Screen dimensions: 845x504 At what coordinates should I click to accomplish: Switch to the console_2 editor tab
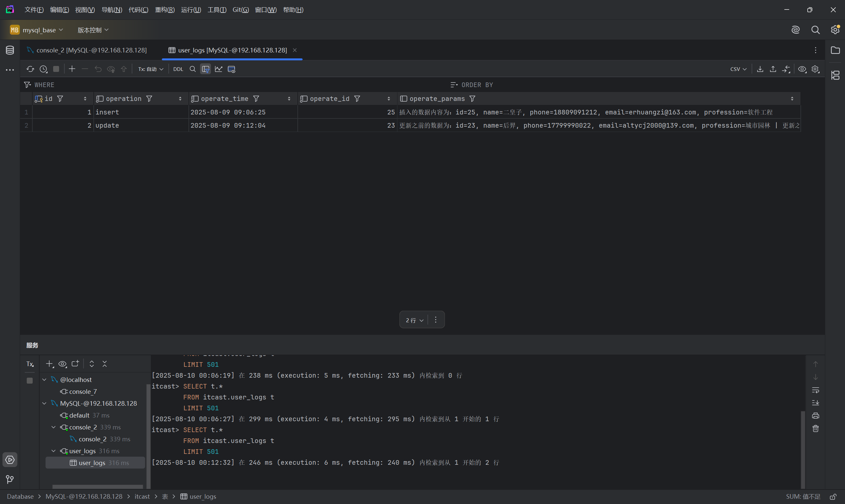point(91,50)
